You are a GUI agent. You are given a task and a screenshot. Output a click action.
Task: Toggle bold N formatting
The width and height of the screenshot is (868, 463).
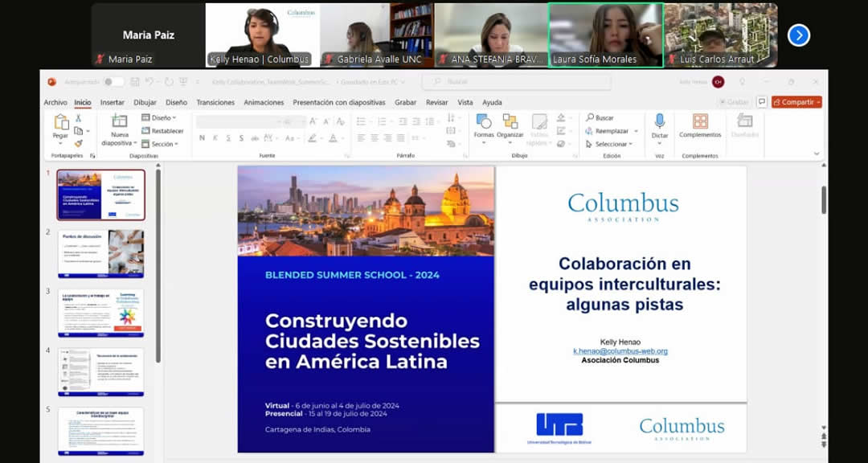click(x=202, y=138)
